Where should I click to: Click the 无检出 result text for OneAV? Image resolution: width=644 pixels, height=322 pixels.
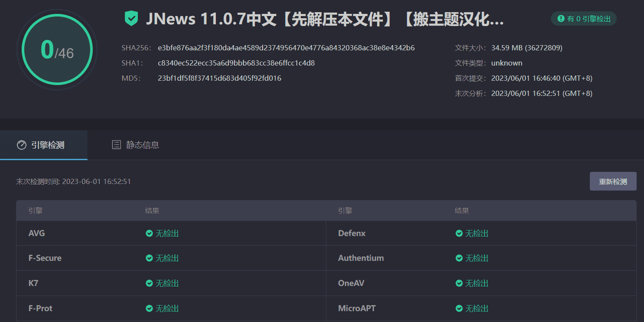[477, 283]
